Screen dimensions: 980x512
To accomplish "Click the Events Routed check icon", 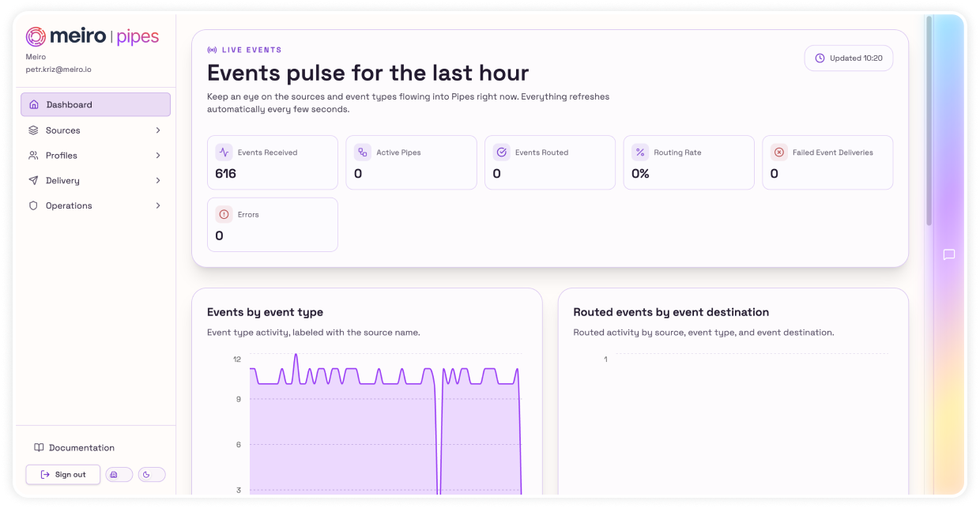I will click(502, 152).
